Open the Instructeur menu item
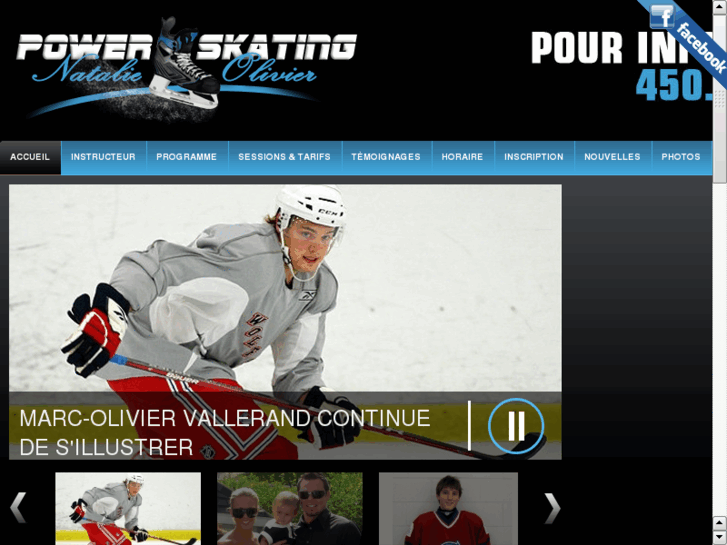Image resolution: width=727 pixels, height=545 pixels. click(103, 157)
